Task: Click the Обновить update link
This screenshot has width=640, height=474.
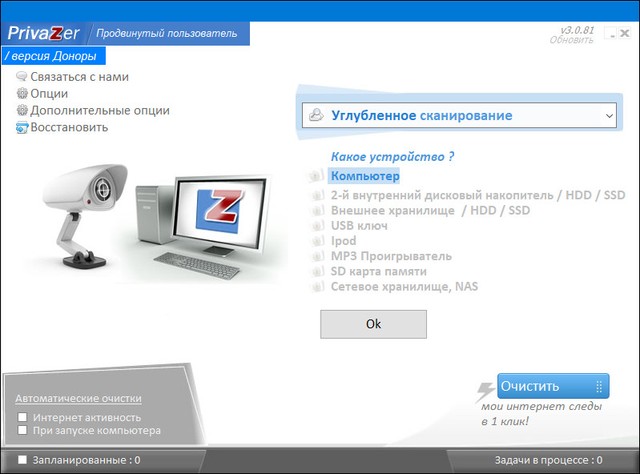Action: tap(571, 40)
